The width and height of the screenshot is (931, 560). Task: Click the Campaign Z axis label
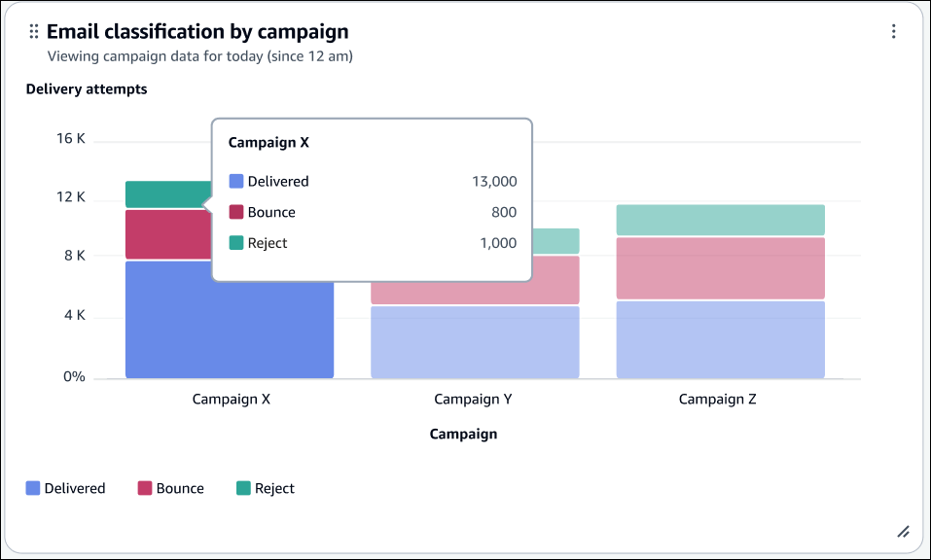point(717,399)
